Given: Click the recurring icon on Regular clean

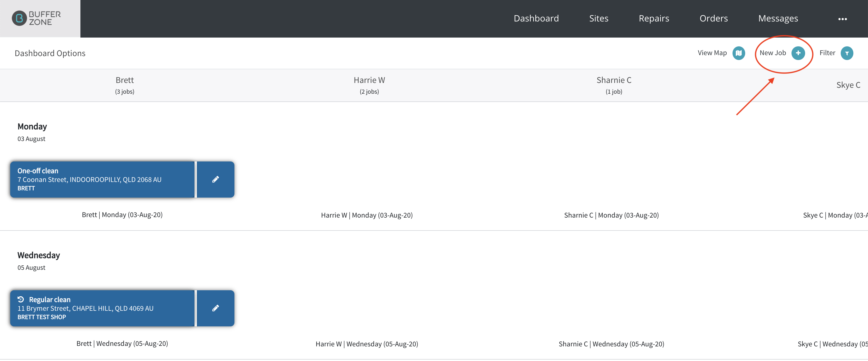Looking at the screenshot, I should coord(21,299).
